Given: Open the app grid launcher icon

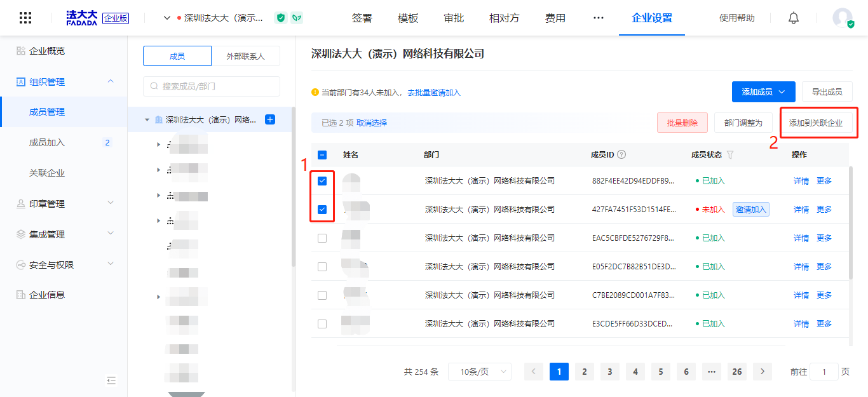Looking at the screenshot, I should (25, 18).
